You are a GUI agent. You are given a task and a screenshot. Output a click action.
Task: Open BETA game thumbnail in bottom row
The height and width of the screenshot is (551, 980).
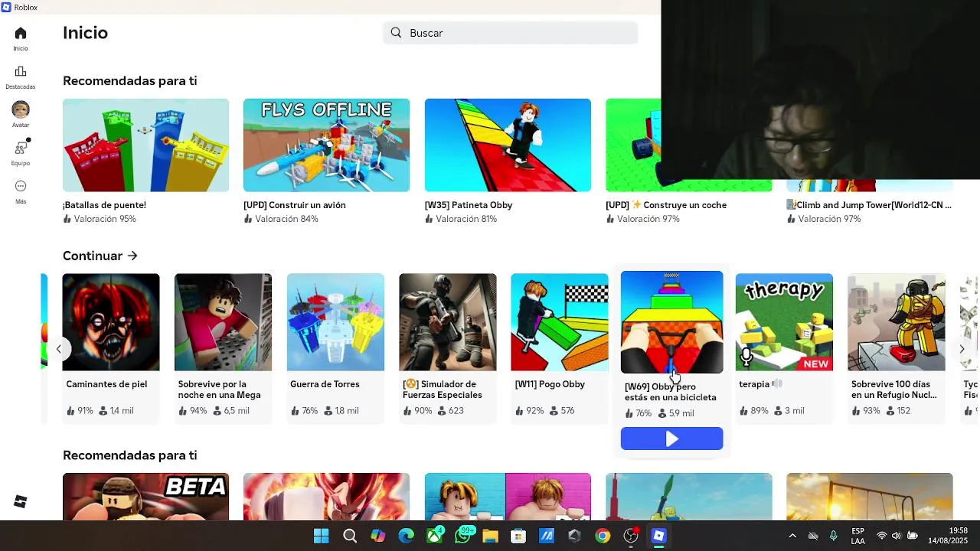coord(145,497)
